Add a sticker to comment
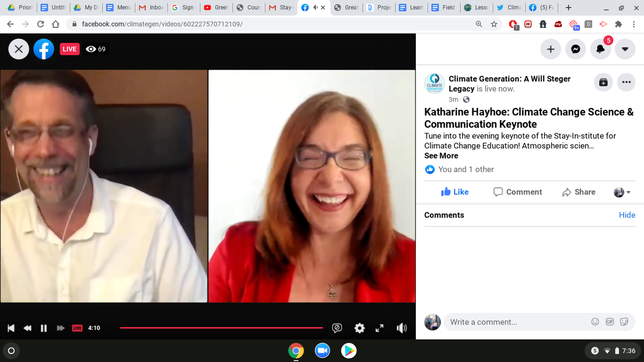 tap(624, 322)
